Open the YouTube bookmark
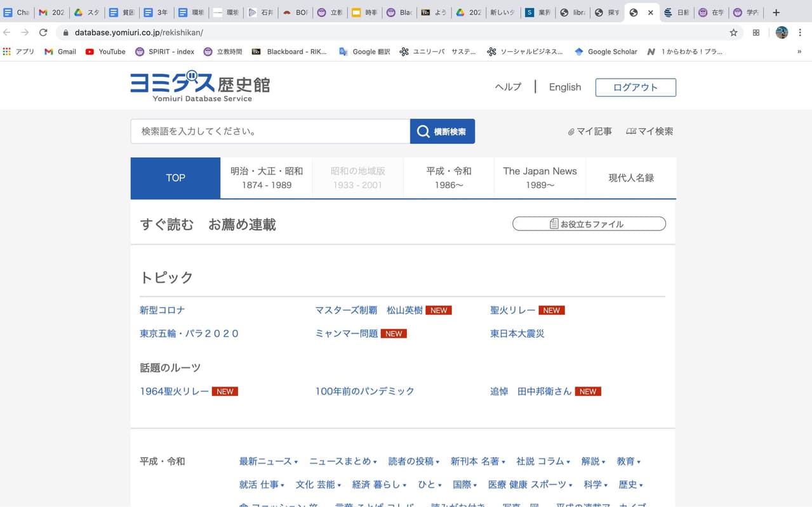This screenshot has width=812, height=507. click(x=105, y=51)
